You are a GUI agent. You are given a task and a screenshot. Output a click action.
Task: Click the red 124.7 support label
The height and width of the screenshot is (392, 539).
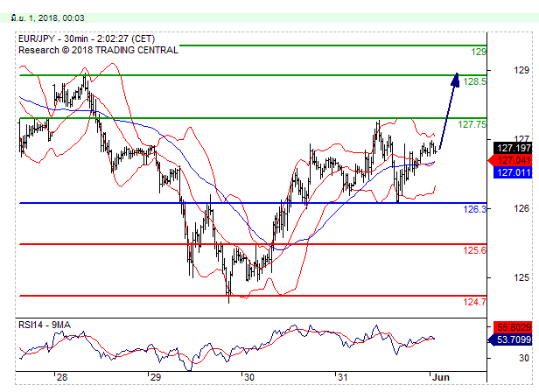474,302
